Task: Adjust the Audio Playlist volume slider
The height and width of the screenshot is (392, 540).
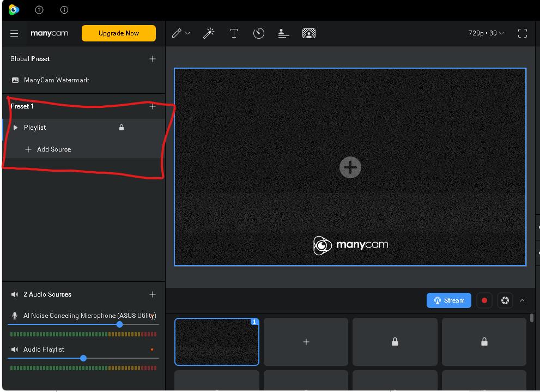Action: (x=83, y=358)
